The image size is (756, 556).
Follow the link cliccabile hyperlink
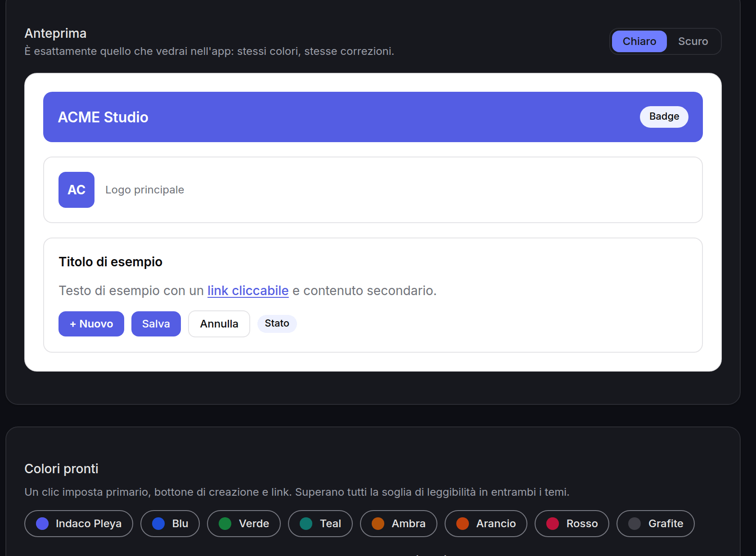click(x=248, y=291)
